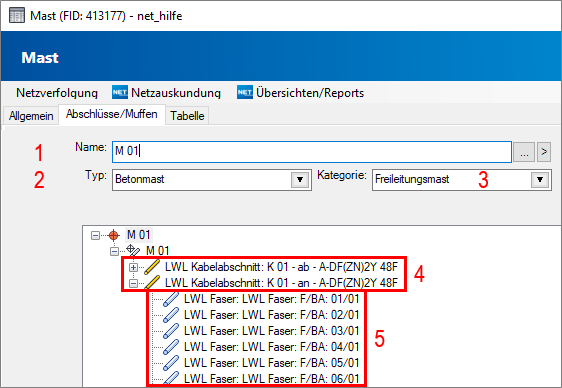Select LWL Faser F/BA: 02/01 row
The height and width of the screenshot is (388, 562).
[x=271, y=315]
